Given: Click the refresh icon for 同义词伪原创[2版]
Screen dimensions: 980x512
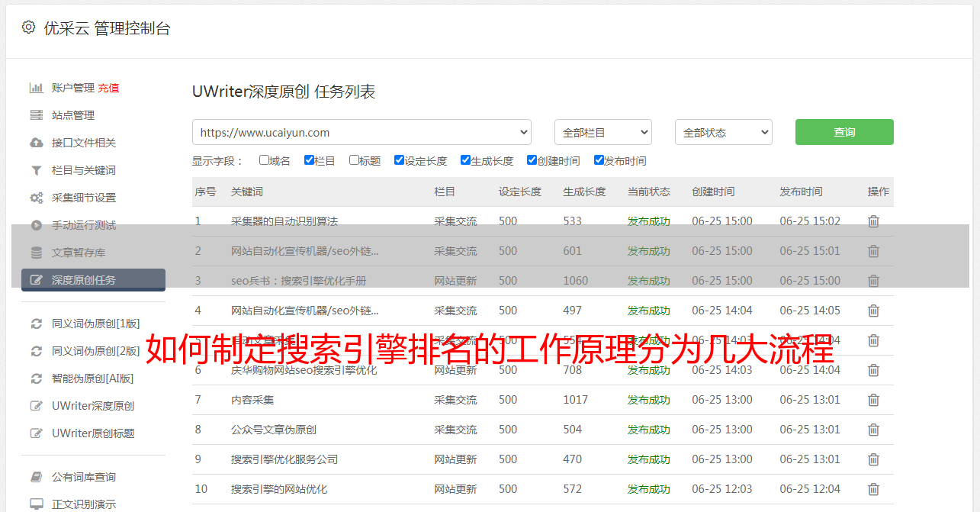Looking at the screenshot, I should pyautogui.click(x=36, y=351).
